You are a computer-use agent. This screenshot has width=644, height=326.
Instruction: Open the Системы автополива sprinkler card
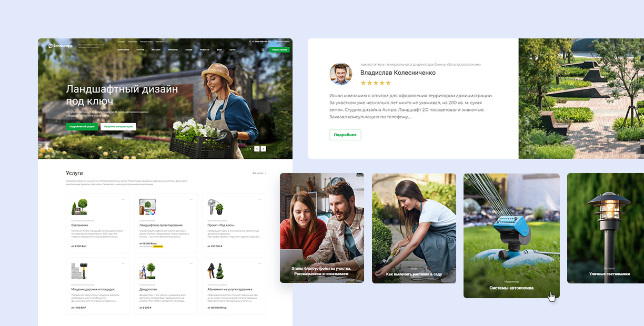pos(511,236)
